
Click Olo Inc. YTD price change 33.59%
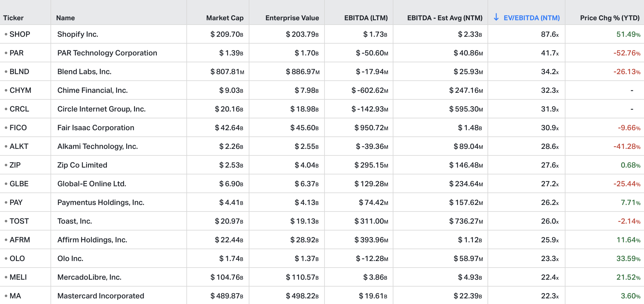tap(628, 259)
